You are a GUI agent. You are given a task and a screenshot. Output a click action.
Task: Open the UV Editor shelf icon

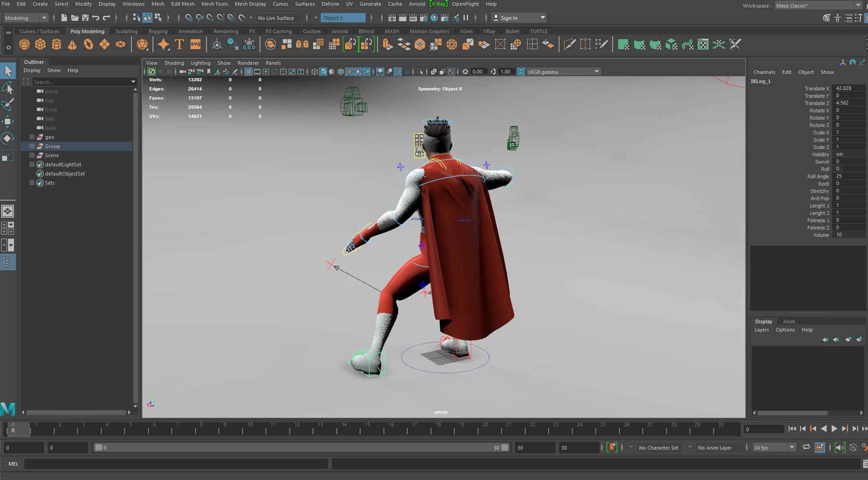pyautogui.click(x=703, y=45)
